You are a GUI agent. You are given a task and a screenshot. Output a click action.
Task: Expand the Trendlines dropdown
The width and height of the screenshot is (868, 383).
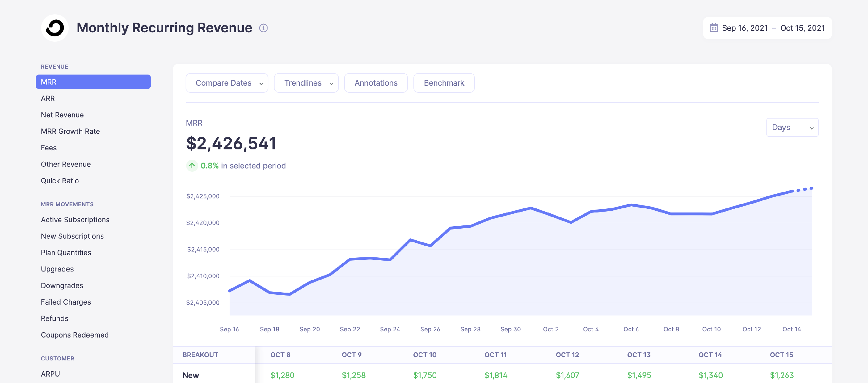pos(306,82)
